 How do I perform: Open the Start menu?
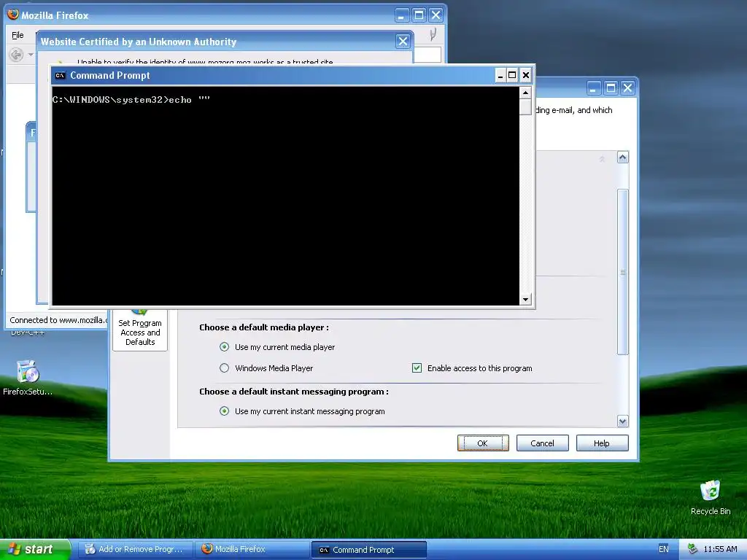click(35, 549)
